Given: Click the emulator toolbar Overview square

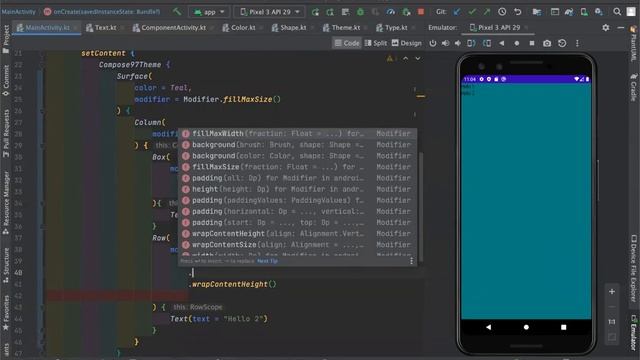Looking at the screenshot, I should (x=532, y=43).
